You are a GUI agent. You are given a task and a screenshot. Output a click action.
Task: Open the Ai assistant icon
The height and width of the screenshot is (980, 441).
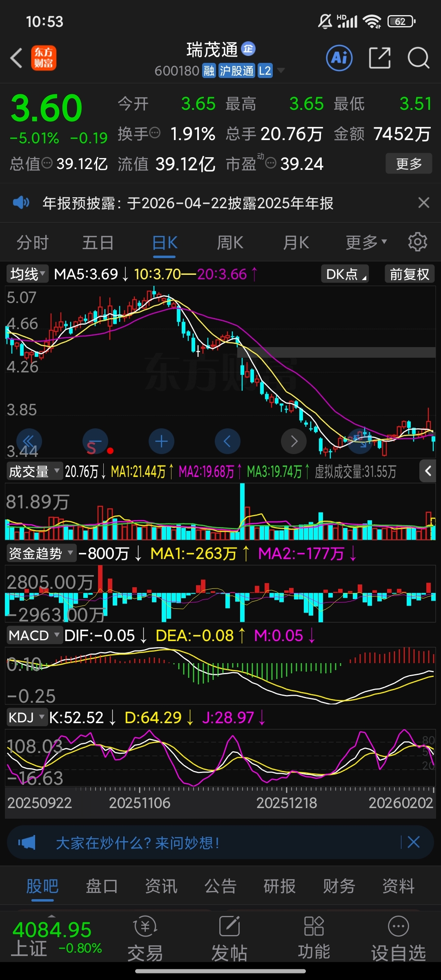[x=339, y=58]
